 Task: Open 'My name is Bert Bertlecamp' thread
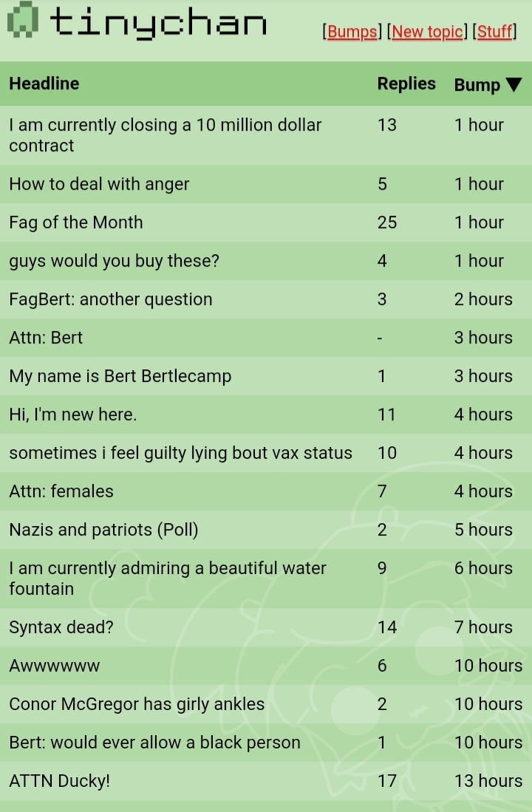pos(120,376)
